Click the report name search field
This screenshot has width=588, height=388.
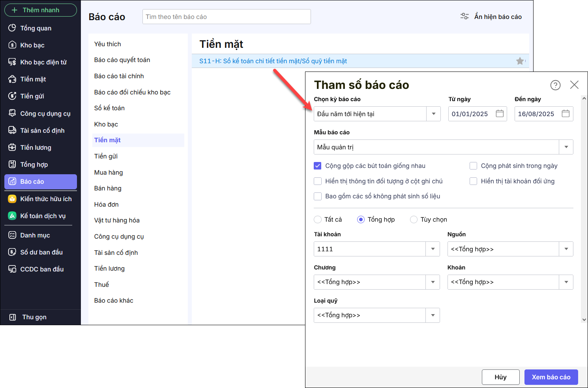click(227, 17)
